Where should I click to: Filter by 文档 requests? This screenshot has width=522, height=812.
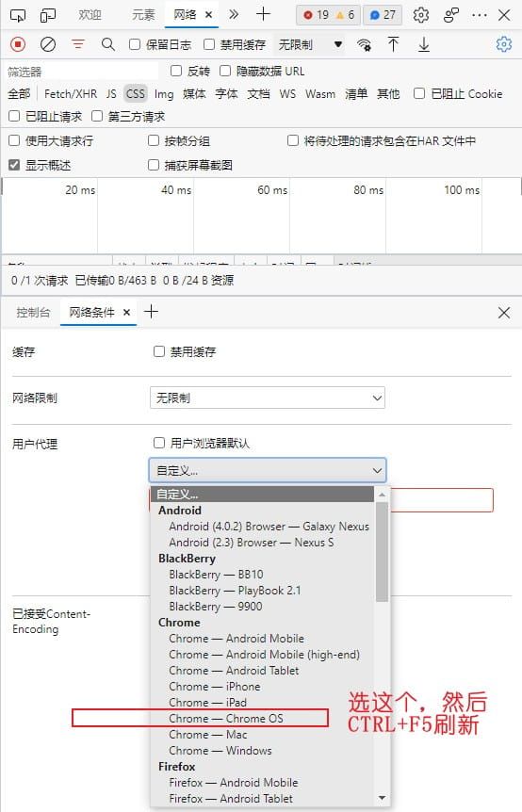pyautogui.click(x=258, y=94)
